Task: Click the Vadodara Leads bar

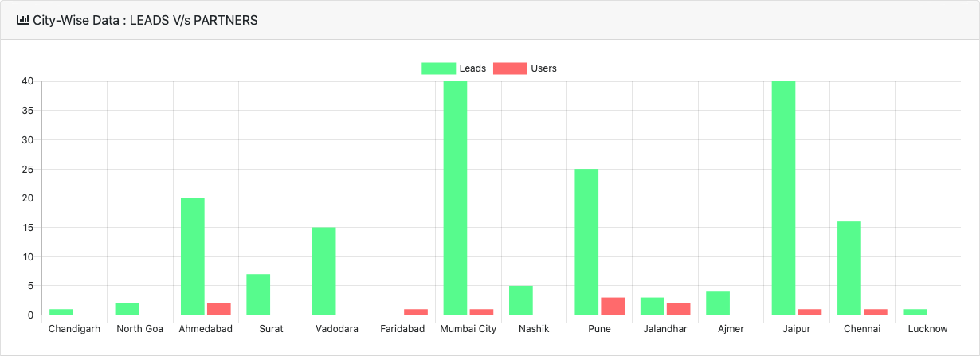Action: tap(324, 271)
